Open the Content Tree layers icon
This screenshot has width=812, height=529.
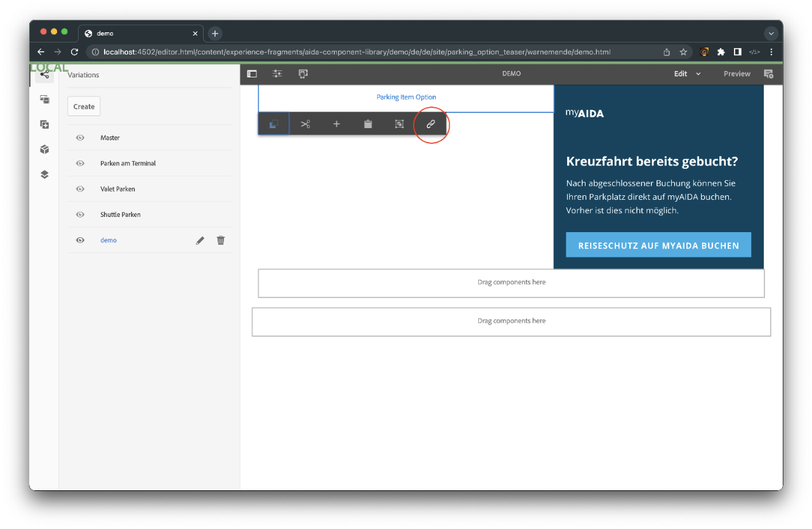(x=44, y=174)
